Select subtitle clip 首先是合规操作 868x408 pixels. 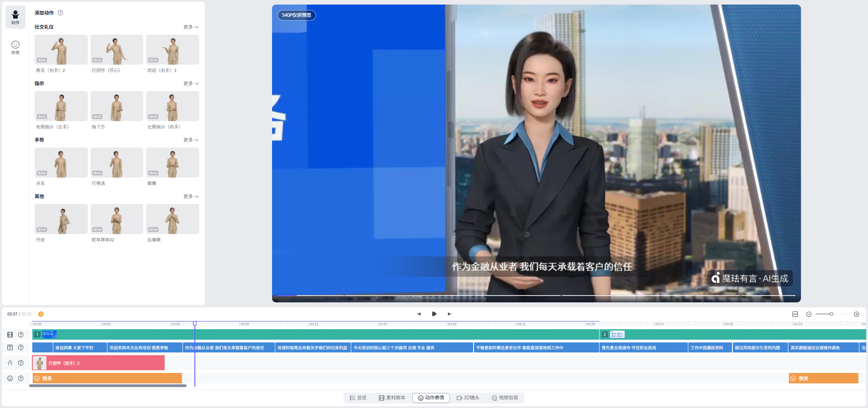643,348
